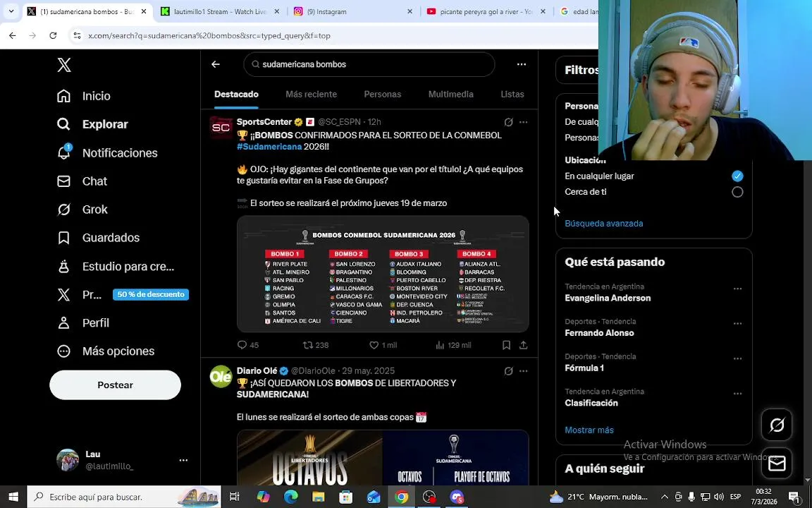Open the Evangelina Anderson trend

(x=608, y=298)
